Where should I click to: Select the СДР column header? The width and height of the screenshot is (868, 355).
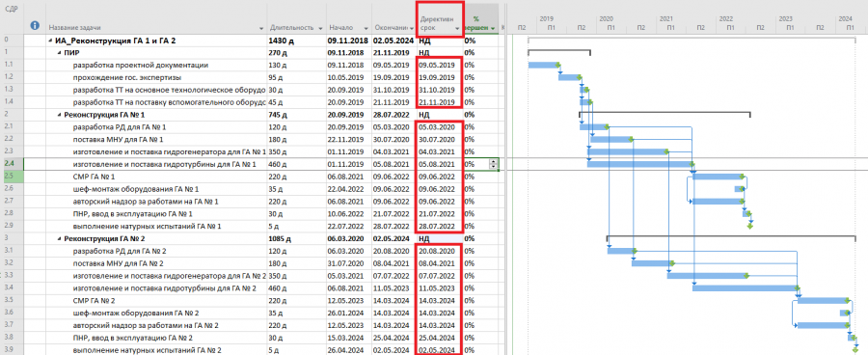point(11,10)
